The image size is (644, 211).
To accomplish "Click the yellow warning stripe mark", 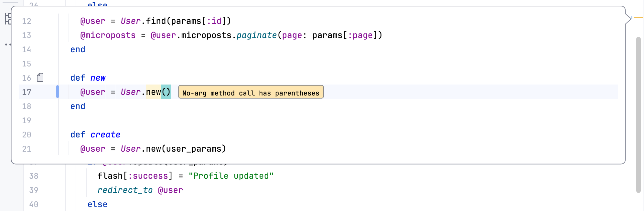I will [638, 17].
